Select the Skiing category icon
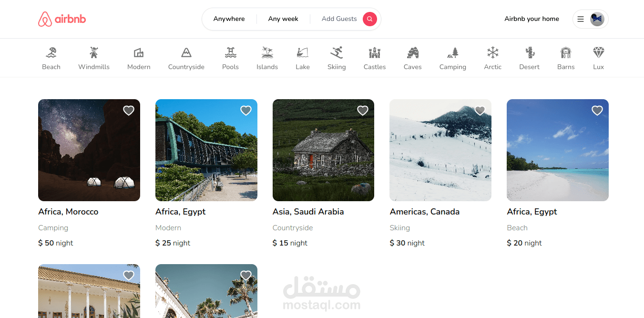The height and width of the screenshot is (318, 644). [x=337, y=52]
